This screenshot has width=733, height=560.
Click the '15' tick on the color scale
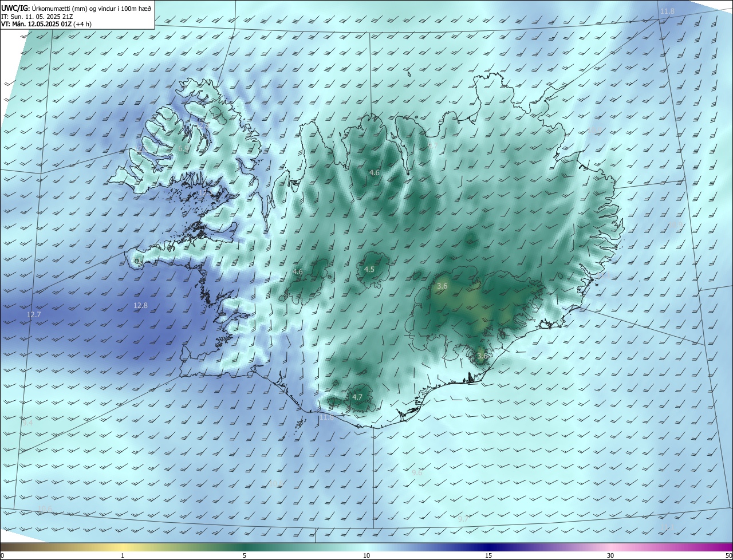(488, 556)
